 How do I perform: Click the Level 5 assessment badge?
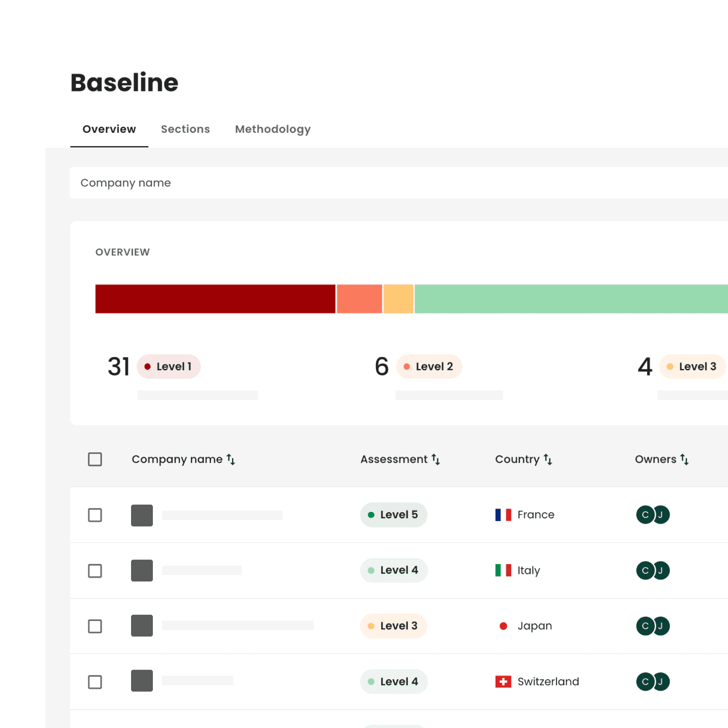394,515
